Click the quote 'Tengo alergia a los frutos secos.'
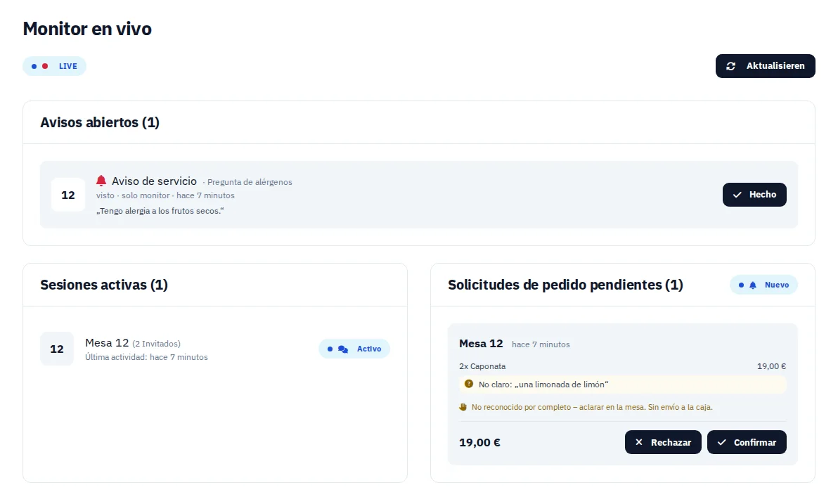This screenshot has height=504, width=838. [x=160, y=211]
